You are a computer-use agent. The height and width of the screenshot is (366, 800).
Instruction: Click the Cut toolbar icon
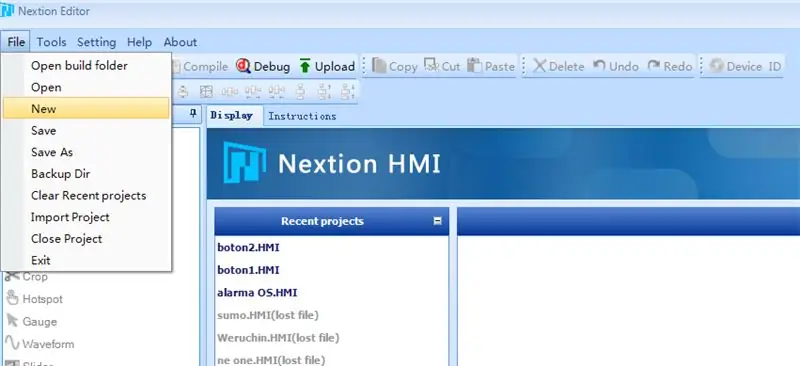pyautogui.click(x=432, y=65)
